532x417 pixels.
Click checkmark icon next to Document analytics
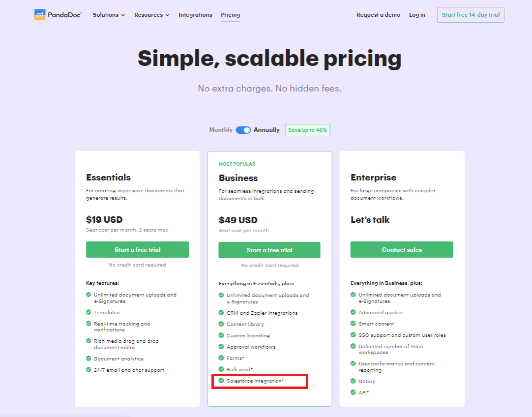(89, 358)
